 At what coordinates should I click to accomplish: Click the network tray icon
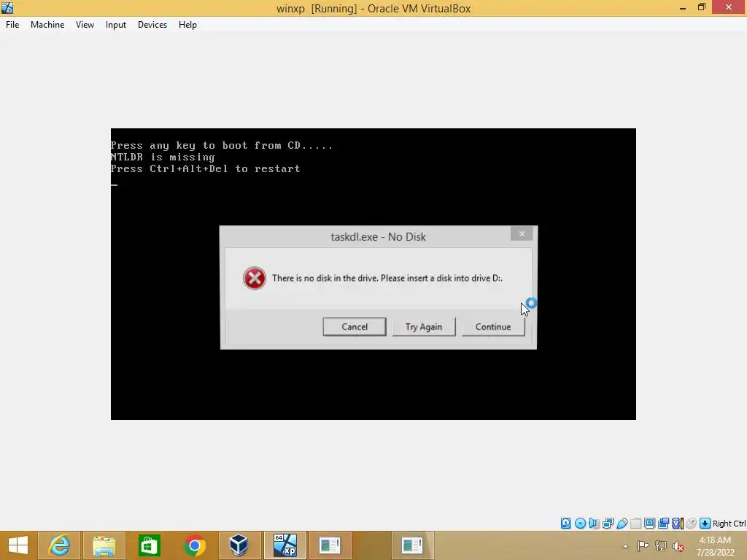click(x=661, y=546)
